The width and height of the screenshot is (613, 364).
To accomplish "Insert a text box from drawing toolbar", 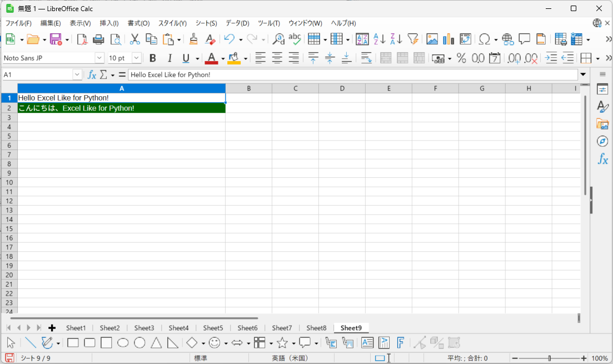I will click(x=367, y=343).
